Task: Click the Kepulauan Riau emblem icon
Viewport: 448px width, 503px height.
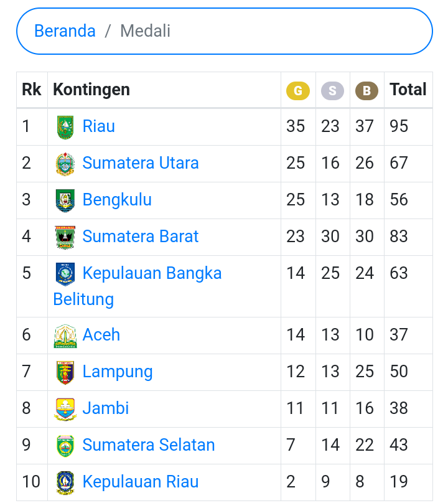Action: click(x=65, y=482)
